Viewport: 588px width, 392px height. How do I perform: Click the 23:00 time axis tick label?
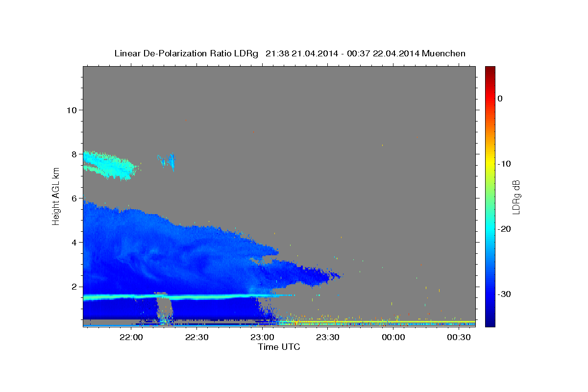pos(262,337)
